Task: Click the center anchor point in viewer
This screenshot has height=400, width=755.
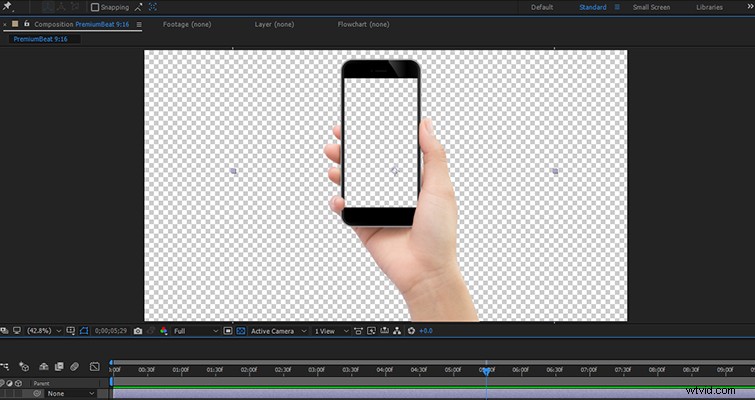Action: click(394, 170)
